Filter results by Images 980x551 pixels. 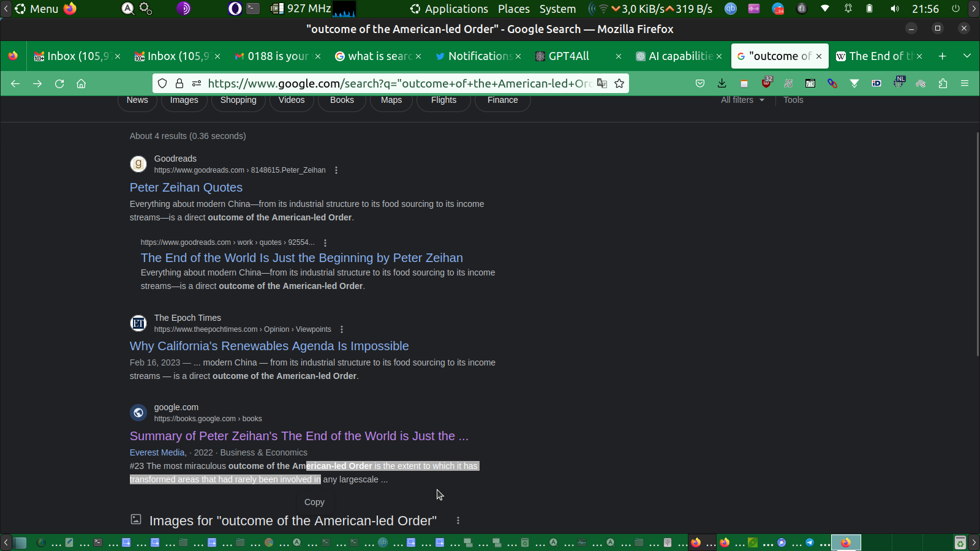click(x=184, y=100)
